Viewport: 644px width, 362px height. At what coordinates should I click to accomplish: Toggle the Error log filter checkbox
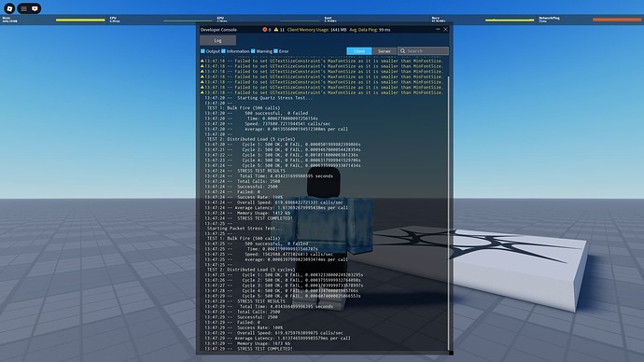point(275,51)
